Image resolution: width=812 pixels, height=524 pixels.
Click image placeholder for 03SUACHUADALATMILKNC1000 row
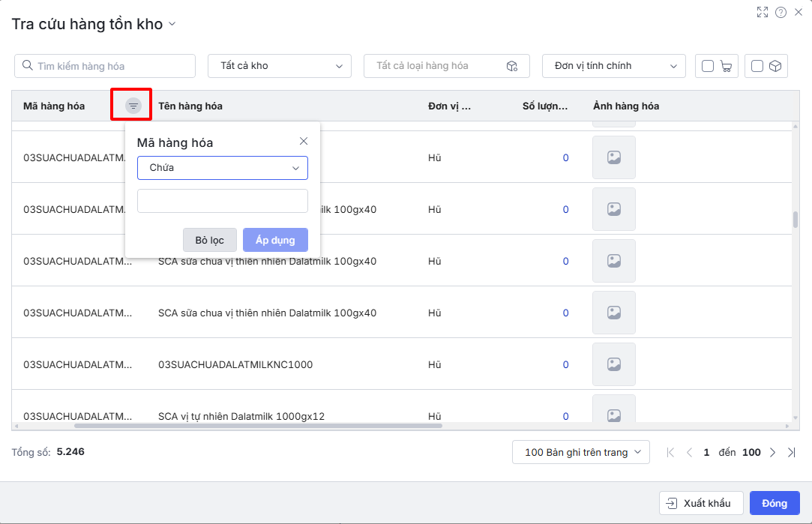pyautogui.click(x=613, y=364)
